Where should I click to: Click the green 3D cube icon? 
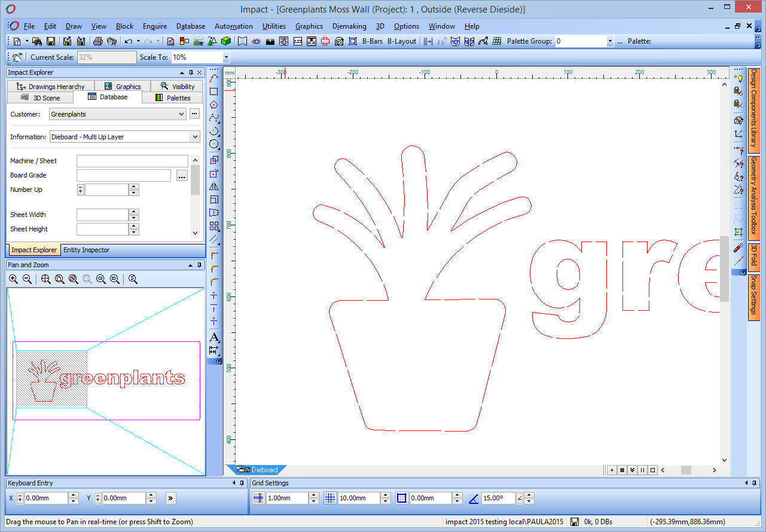pos(226,41)
